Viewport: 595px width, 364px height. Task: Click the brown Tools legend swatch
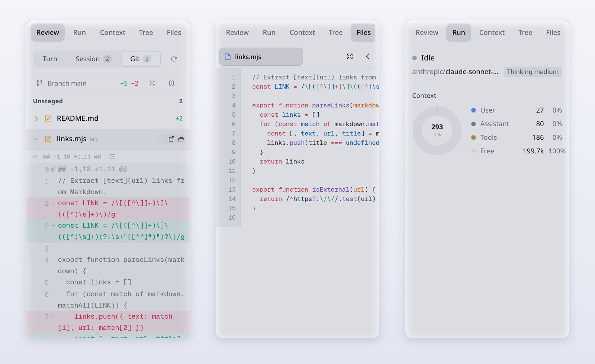[473, 137]
